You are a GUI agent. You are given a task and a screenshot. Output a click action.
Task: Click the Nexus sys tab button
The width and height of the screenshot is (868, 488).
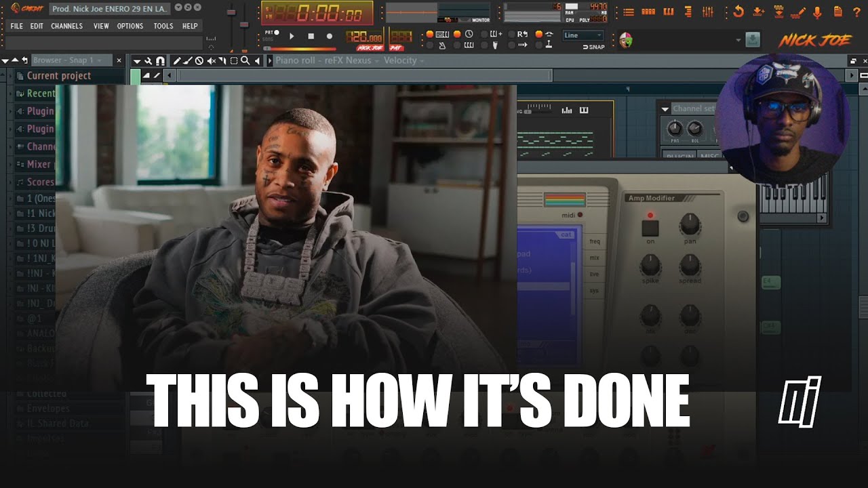(x=595, y=290)
